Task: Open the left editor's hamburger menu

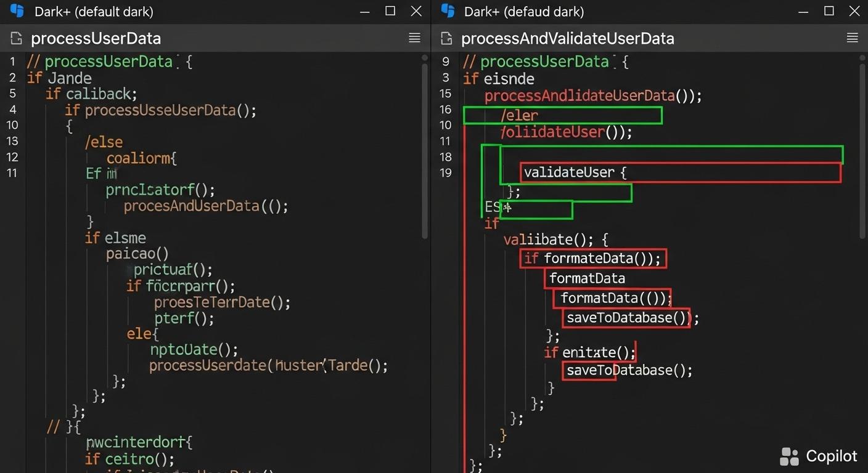Action: [x=414, y=38]
